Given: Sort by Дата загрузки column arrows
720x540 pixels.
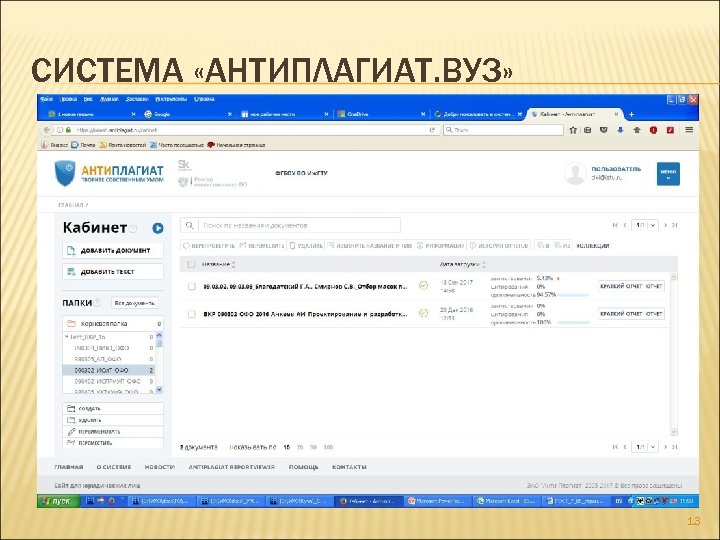Looking at the screenshot, I should click(484, 264).
